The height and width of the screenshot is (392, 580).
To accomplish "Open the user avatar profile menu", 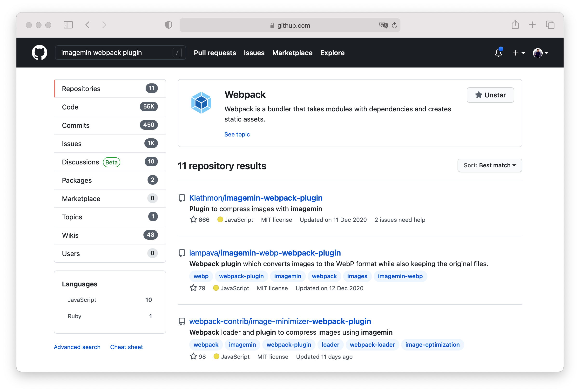I will coord(540,53).
